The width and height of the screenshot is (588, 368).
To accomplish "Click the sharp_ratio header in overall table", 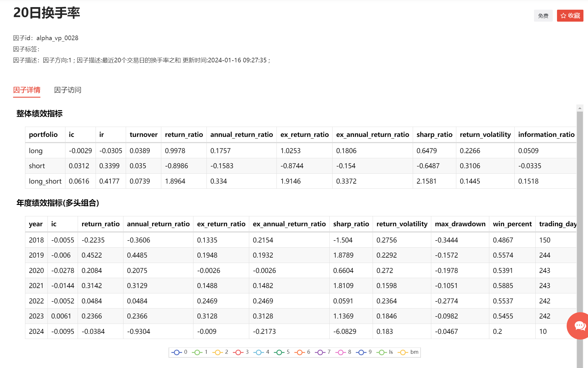I will [434, 135].
